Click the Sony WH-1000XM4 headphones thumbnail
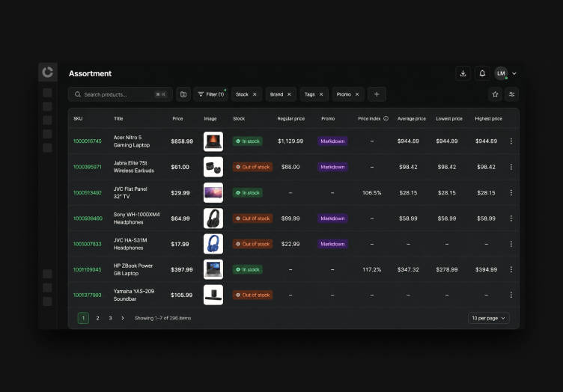563x392 pixels. 213,218
